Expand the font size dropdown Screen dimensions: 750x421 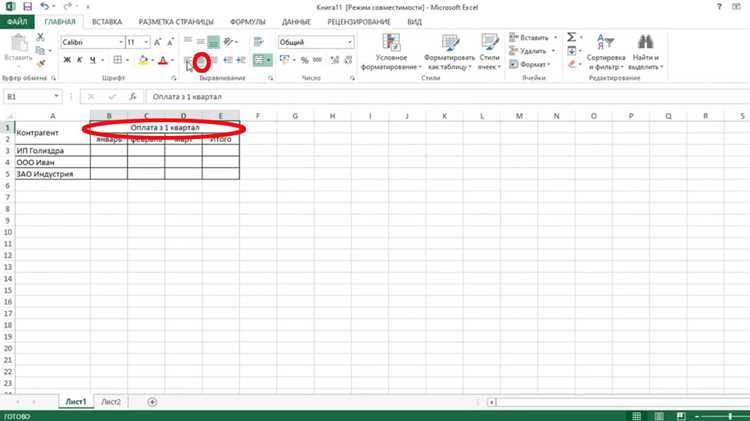click(146, 42)
